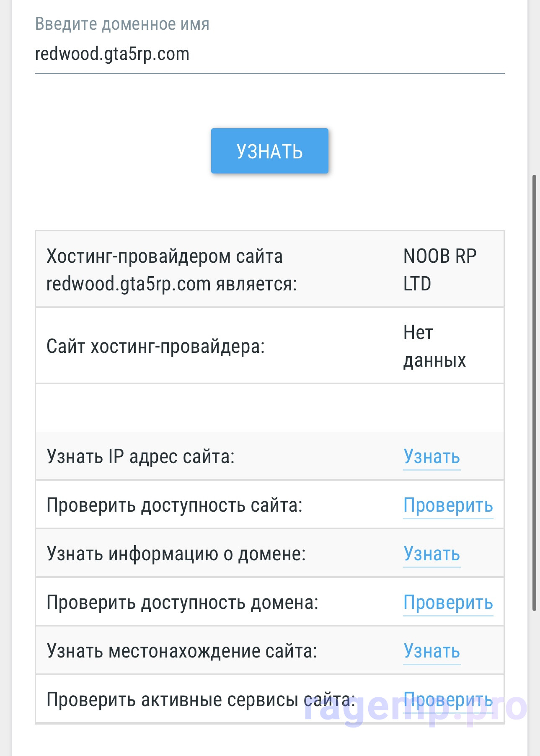540x756 pixels.
Task: Click the Сайт хостинг-провайдера label
Action: coord(155,347)
